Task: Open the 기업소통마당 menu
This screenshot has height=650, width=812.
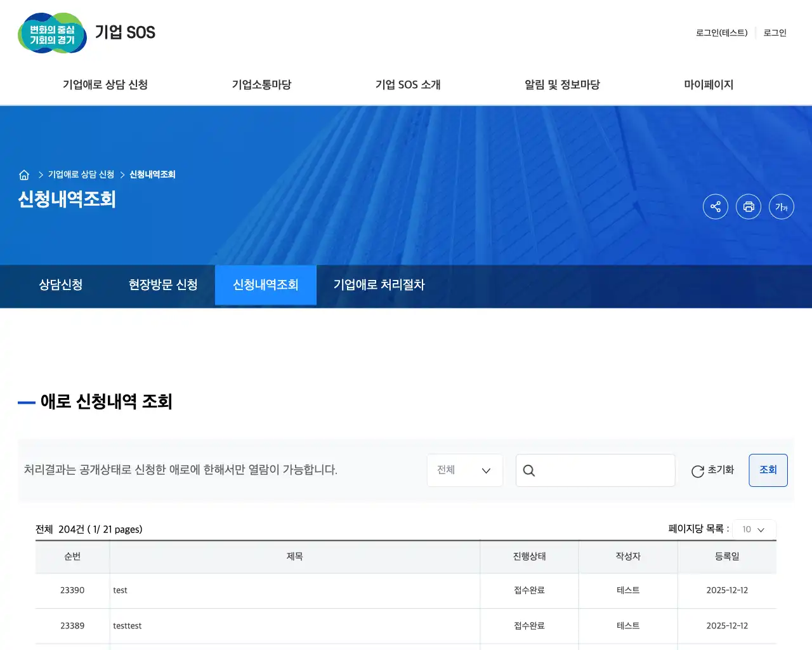Action: pyautogui.click(x=261, y=84)
